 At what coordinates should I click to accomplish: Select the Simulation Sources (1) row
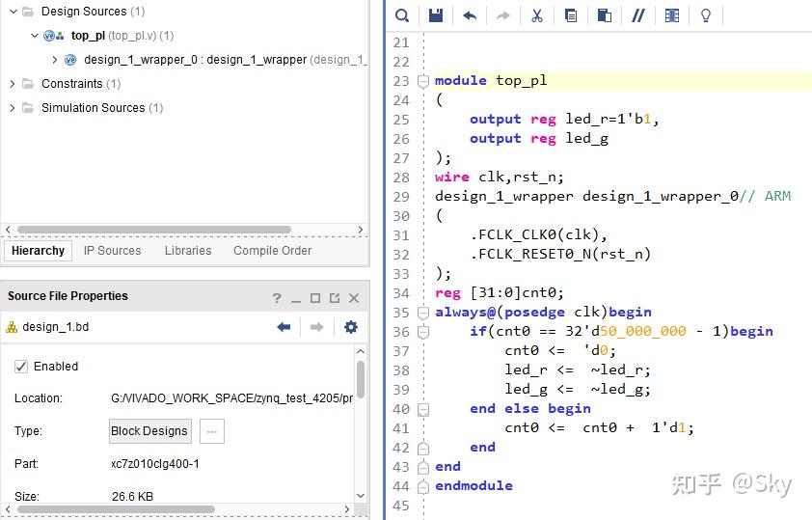(x=185, y=108)
